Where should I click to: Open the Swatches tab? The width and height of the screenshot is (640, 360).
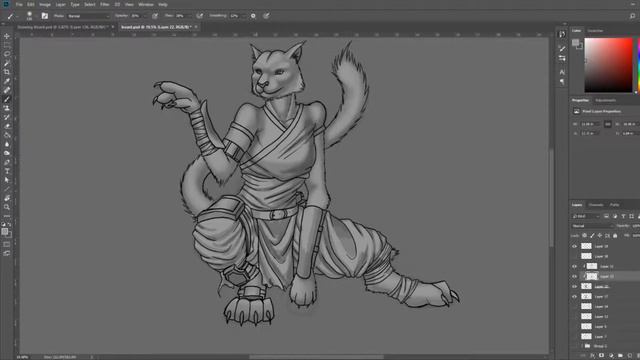[595, 31]
